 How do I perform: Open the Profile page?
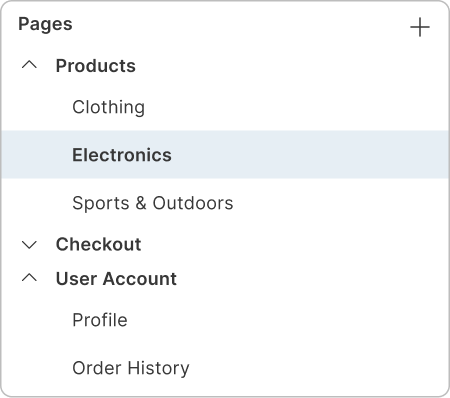100,320
